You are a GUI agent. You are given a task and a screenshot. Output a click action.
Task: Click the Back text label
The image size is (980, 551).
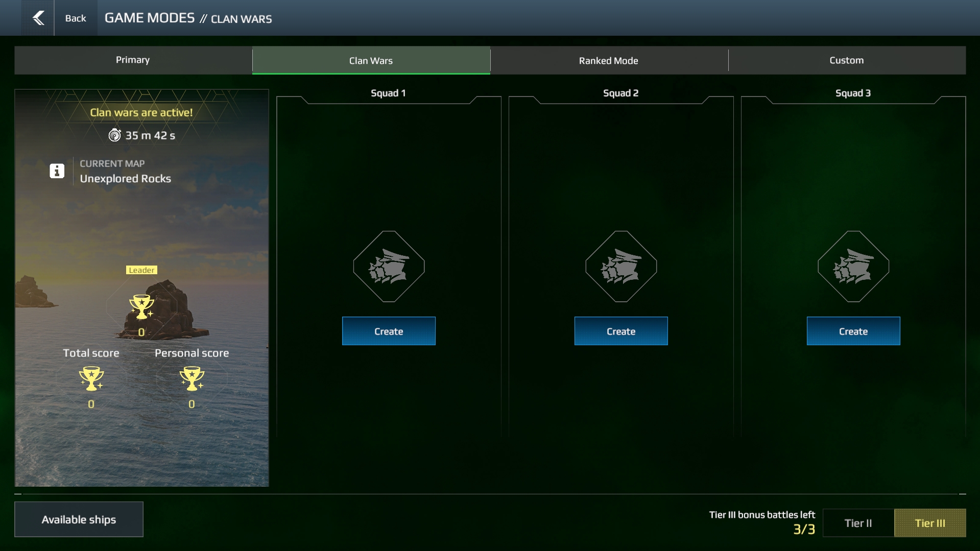(x=76, y=18)
